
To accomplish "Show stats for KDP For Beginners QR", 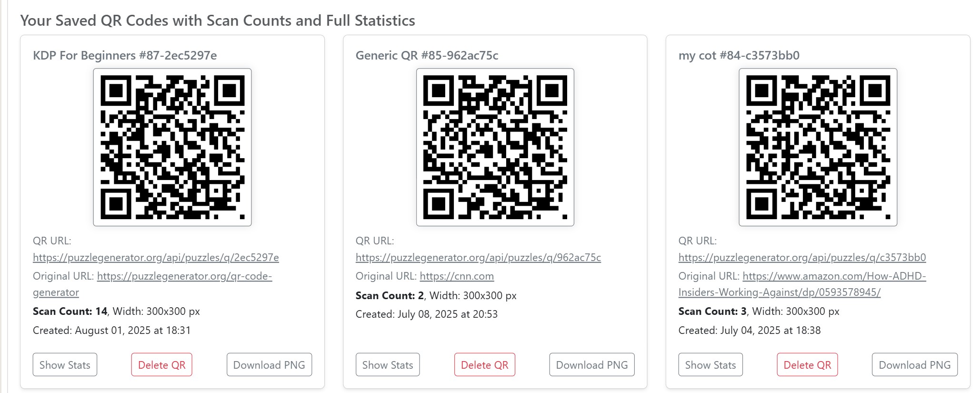I will 64,364.
